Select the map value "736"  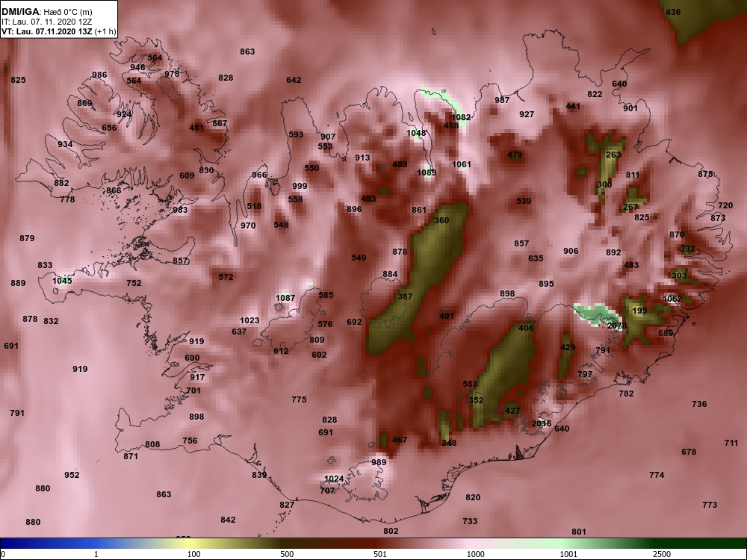click(699, 404)
